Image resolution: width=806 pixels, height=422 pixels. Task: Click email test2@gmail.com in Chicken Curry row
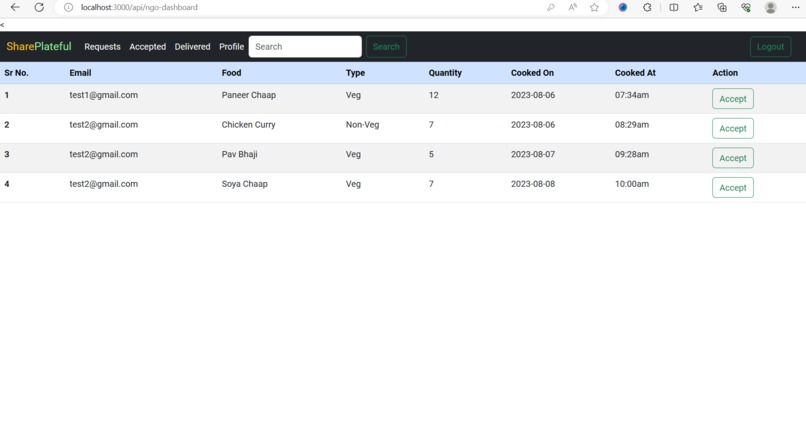[103, 125]
